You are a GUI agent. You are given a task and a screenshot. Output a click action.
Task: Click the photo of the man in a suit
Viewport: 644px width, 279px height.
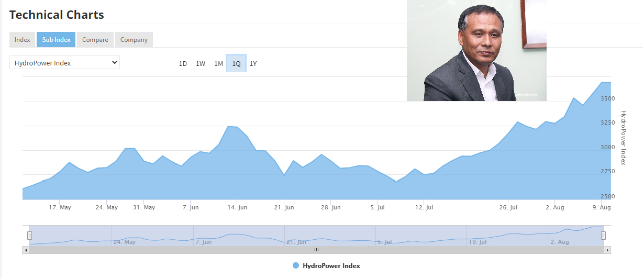[x=476, y=50]
